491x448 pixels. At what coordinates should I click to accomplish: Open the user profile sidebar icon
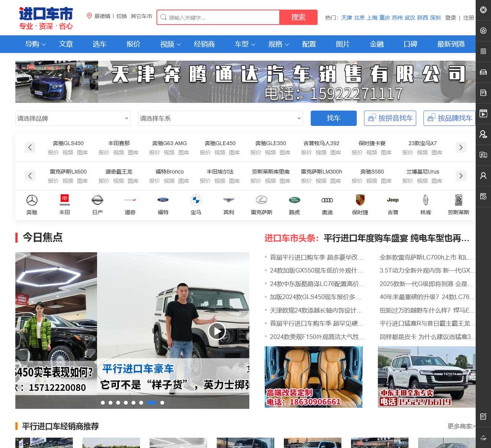[483, 176]
